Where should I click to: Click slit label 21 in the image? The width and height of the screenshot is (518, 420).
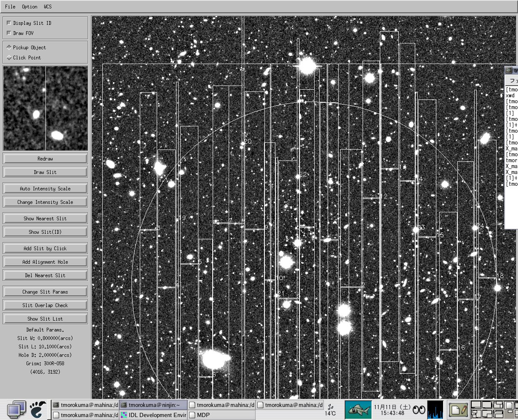[281, 294]
